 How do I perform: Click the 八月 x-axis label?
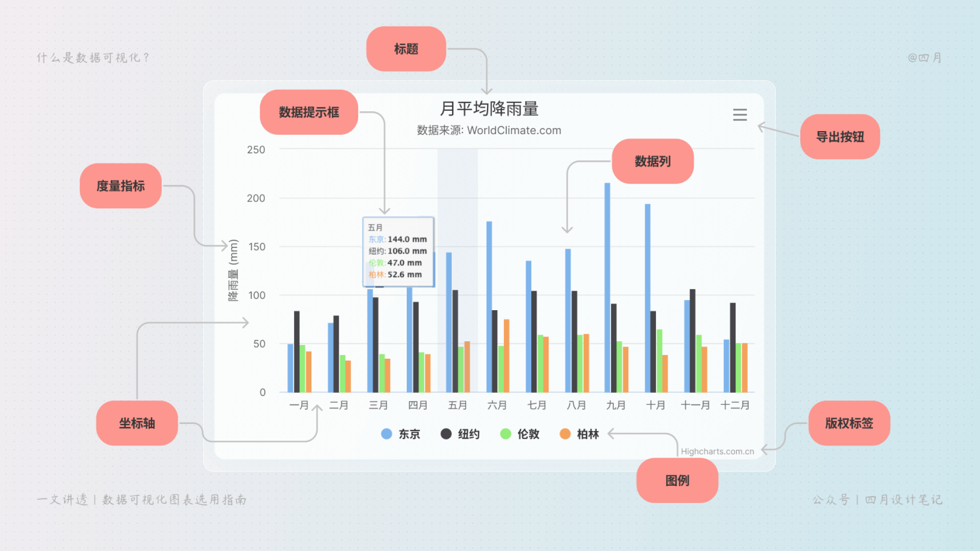click(576, 406)
